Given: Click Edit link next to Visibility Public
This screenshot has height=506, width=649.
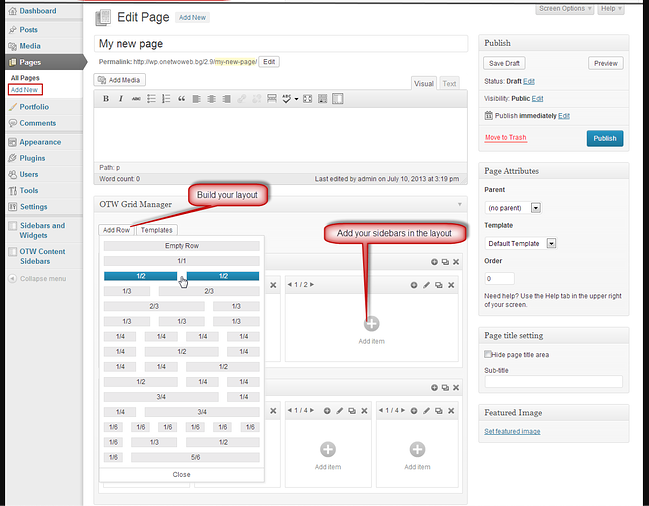Looking at the screenshot, I should tap(537, 98).
